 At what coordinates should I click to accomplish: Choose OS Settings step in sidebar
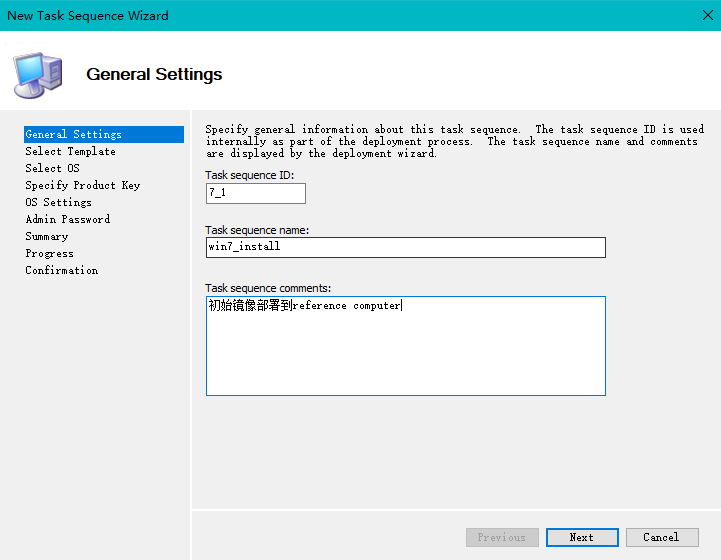(x=58, y=202)
